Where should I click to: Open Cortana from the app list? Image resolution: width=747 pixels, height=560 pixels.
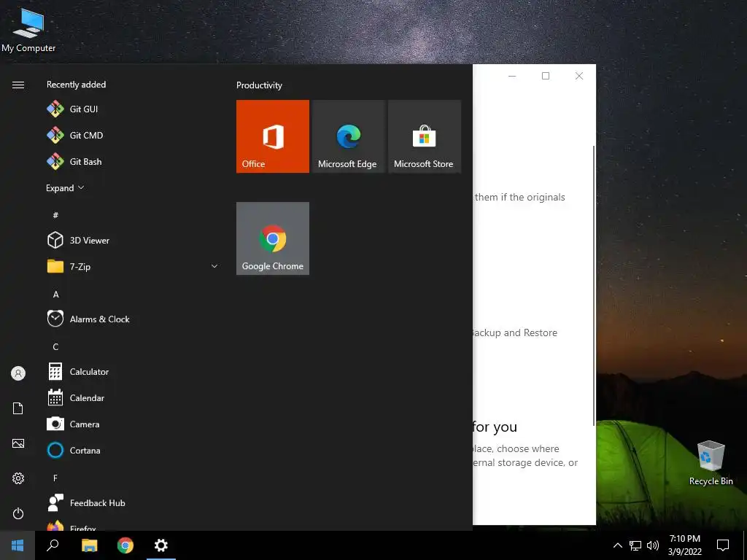(133, 450)
